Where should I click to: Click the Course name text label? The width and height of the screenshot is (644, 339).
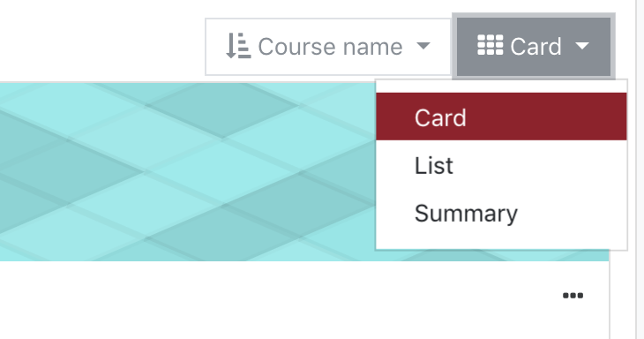point(330,47)
